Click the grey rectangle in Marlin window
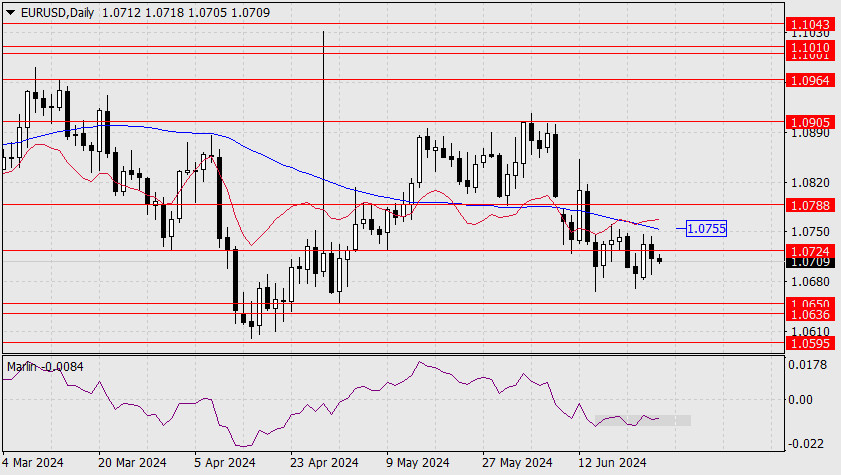 coord(643,421)
